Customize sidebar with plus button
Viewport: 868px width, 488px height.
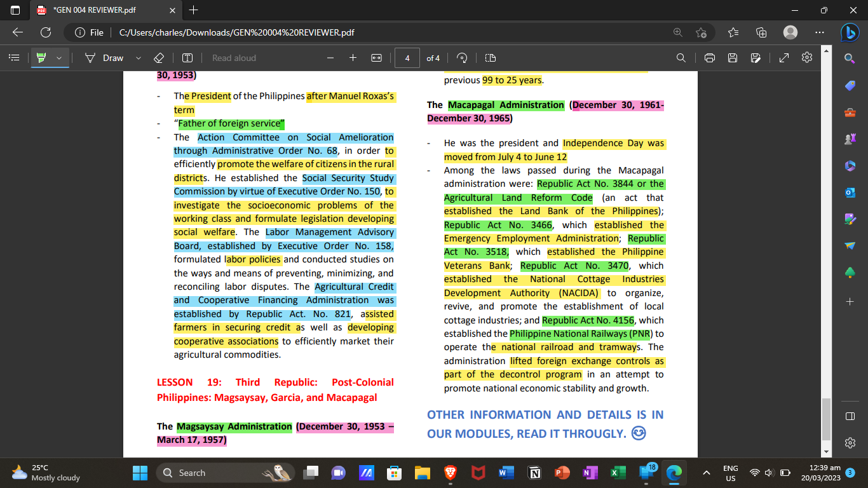coord(850,301)
